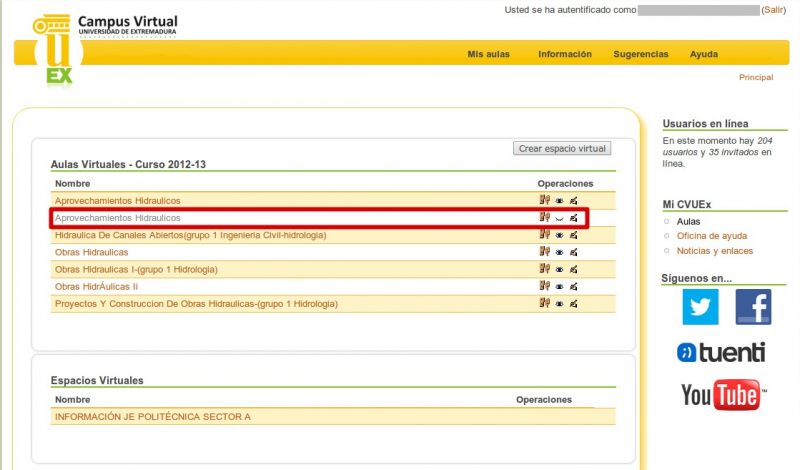This screenshot has height=470, width=800.
Task: Open participants icon for Proyectos Y Construccion De Obras
Action: (x=544, y=303)
